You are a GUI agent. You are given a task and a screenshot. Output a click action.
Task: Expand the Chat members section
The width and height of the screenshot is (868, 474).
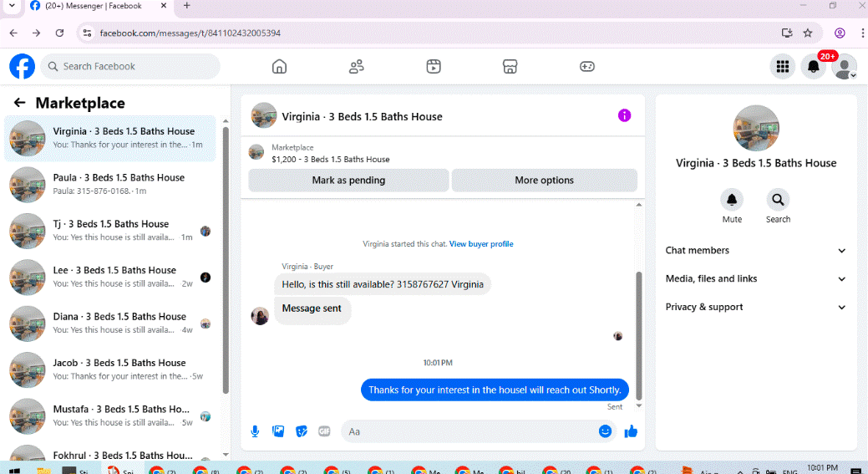755,250
